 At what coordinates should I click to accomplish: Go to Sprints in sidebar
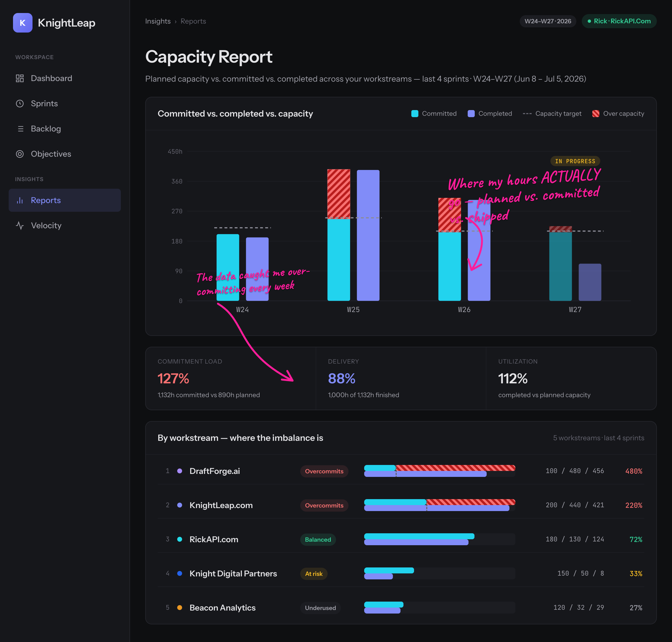[x=65, y=104]
